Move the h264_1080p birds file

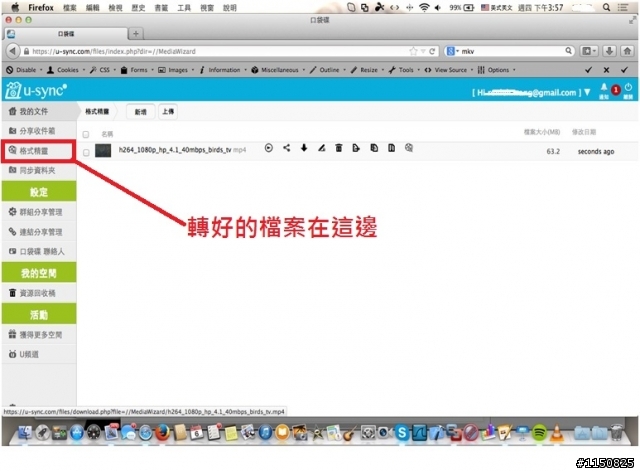click(x=356, y=148)
